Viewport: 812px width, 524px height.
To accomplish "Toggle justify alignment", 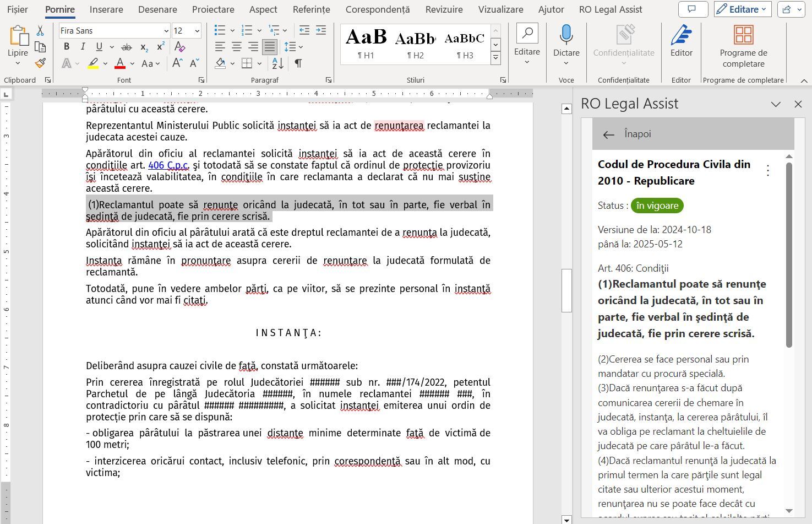I will (270, 47).
